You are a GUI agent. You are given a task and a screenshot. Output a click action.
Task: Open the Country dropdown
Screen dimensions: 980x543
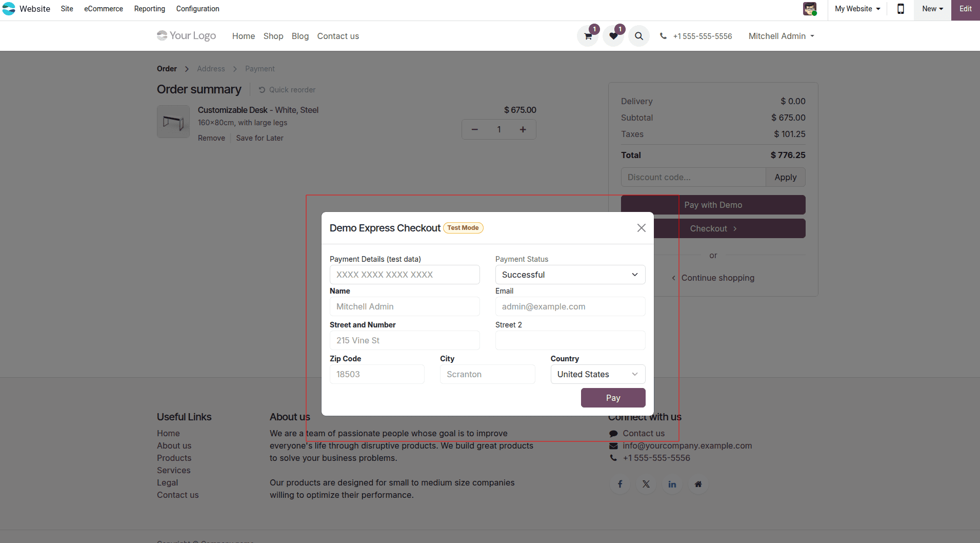(597, 374)
